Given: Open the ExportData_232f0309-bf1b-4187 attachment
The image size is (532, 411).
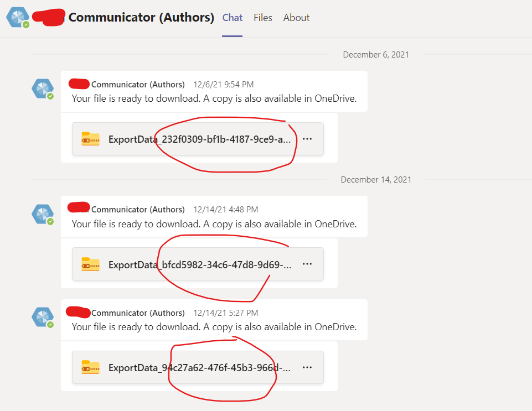Looking at the screenshot, I should pyautogui.click(x=198, y=139).
